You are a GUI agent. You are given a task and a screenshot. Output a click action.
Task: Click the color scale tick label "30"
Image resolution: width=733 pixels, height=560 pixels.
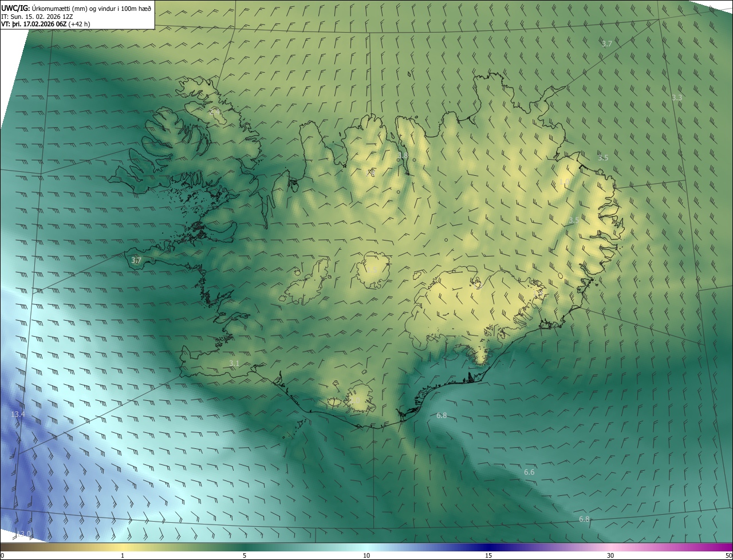coord(610,555)
